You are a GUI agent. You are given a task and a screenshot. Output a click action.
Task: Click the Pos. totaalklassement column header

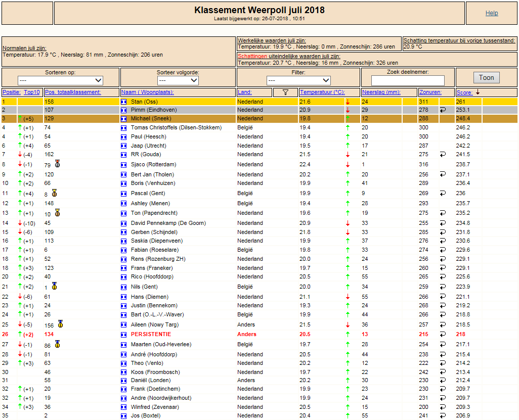72,92
